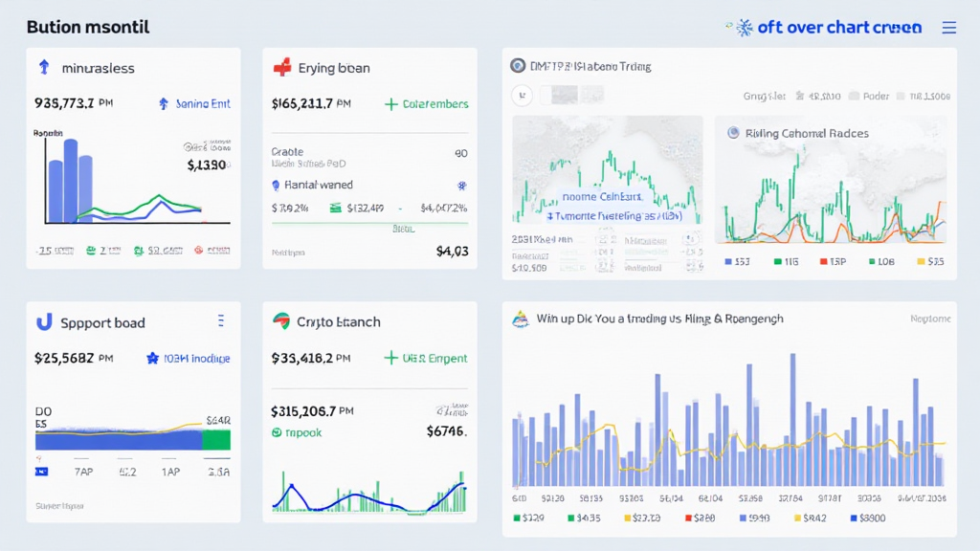
Task: Click the red cross icon beside Erying boan
Action: coord(281,68)
